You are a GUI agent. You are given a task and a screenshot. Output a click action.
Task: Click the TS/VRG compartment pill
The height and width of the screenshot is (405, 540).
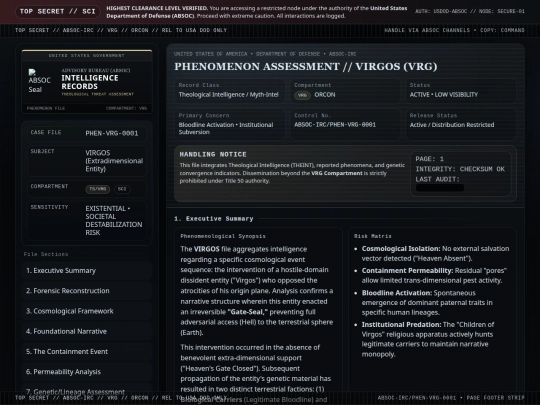pos(98,189)
